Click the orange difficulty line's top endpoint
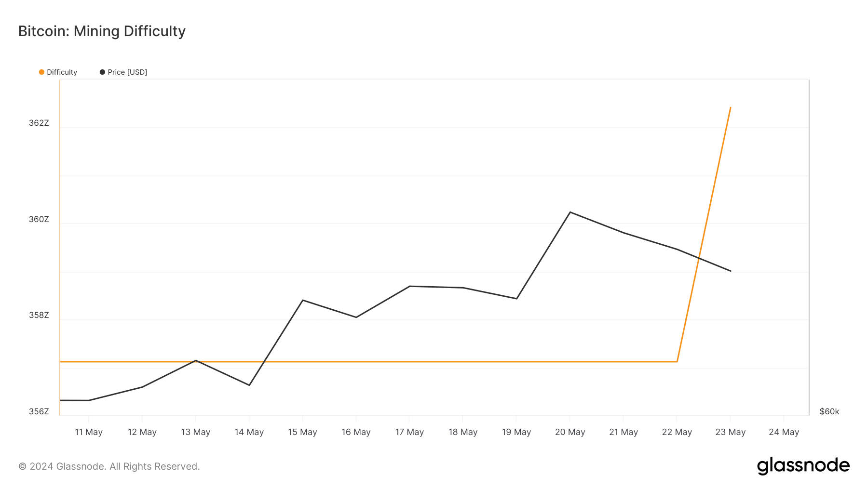The height and width of the screenshot is (488, 868). [731, 107]
